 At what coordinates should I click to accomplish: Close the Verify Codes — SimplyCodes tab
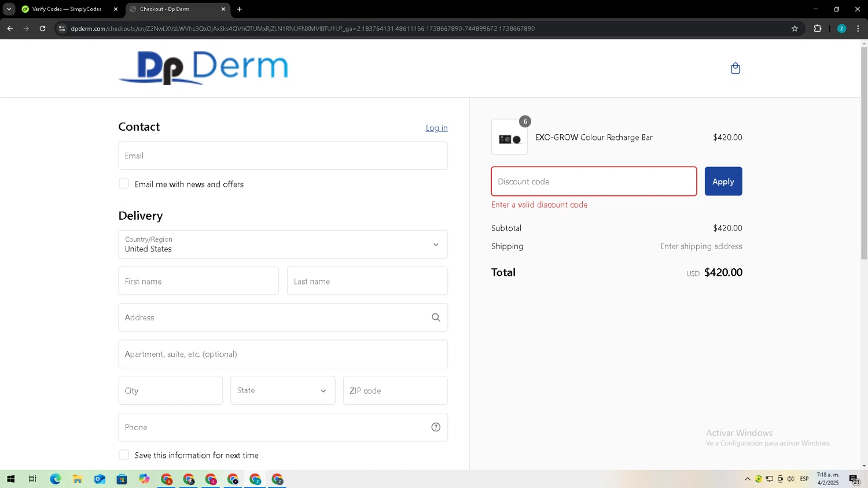coord(116,9)
